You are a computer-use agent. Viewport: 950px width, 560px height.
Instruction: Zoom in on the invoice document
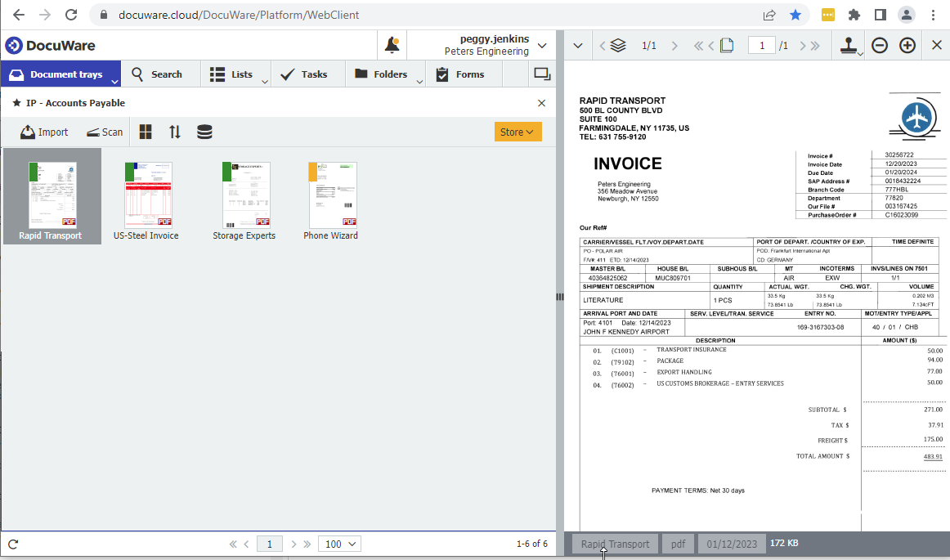click(907, 46)
